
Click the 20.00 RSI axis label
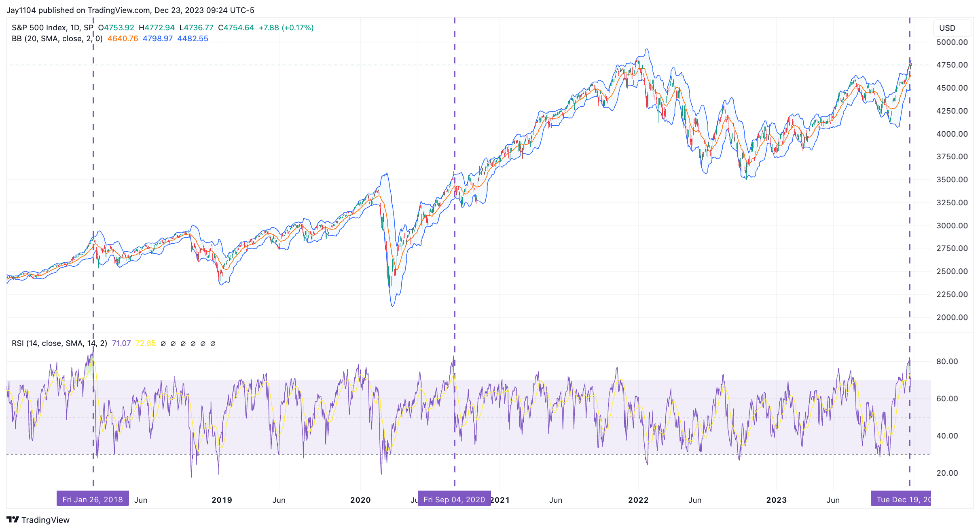[x=947, y=473]
